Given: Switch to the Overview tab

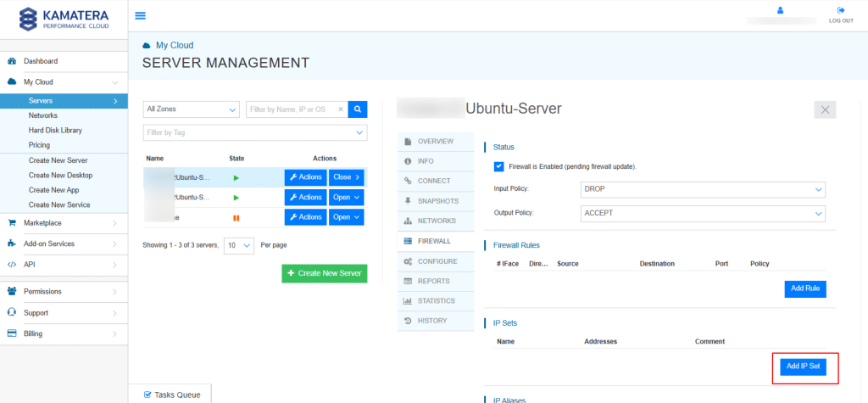Looking at the screenshot, I should (x=436, y=142).
